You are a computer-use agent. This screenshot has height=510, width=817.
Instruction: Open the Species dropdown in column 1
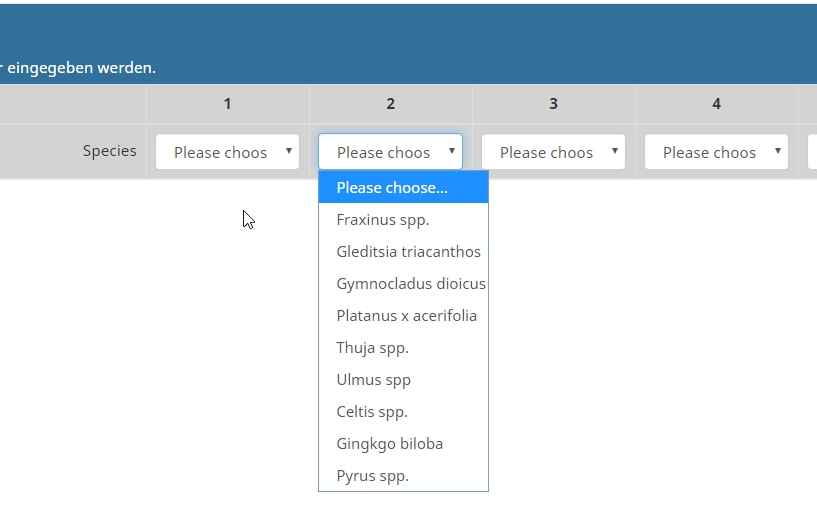pyautogui.click(x=227, y=152)
